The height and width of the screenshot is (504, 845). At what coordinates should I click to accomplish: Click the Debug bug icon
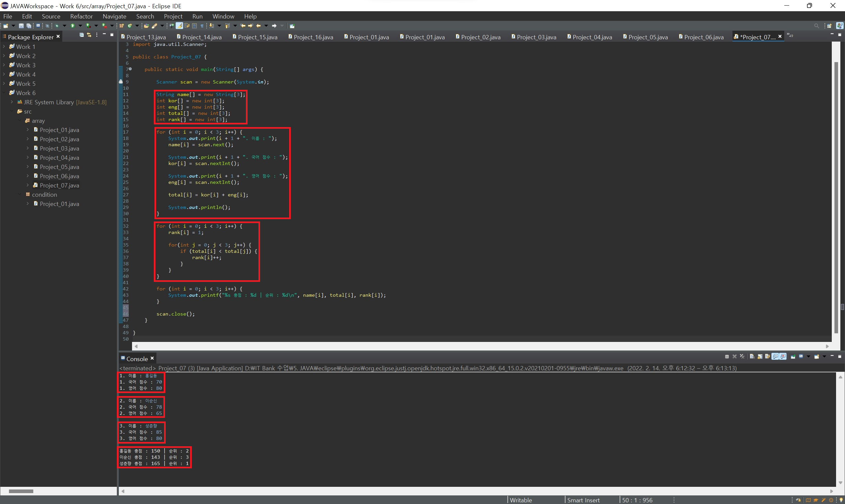(57, 26)
